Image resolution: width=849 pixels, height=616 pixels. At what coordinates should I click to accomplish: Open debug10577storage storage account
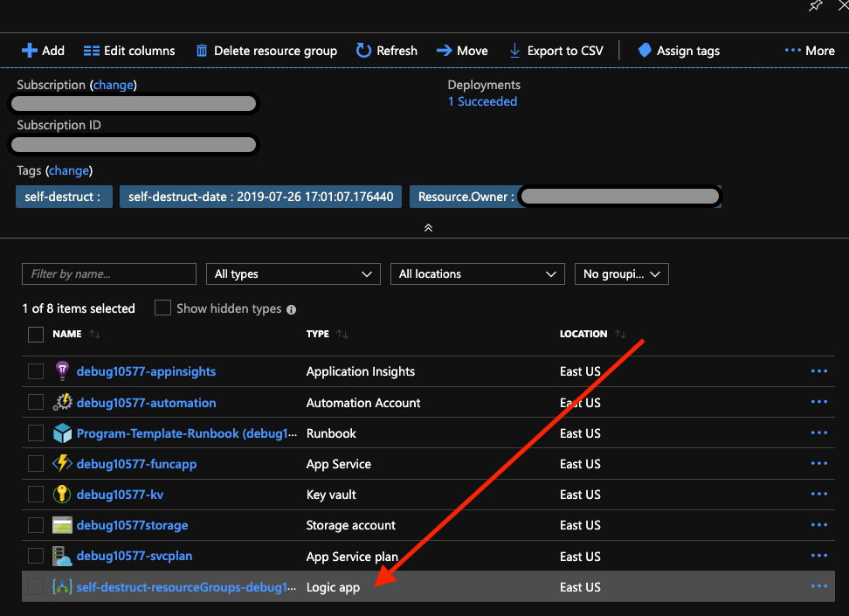tap(132, 525)
